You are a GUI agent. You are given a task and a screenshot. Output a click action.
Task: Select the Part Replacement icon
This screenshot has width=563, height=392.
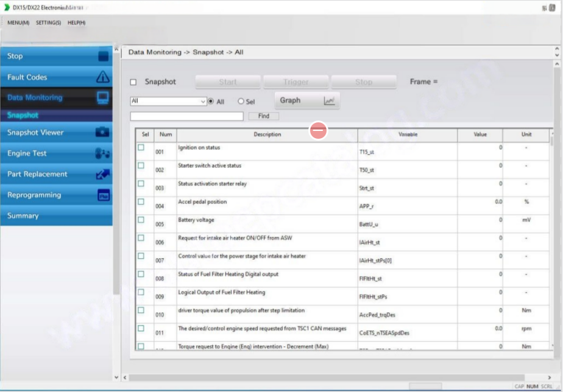click(x=103, y=174)
